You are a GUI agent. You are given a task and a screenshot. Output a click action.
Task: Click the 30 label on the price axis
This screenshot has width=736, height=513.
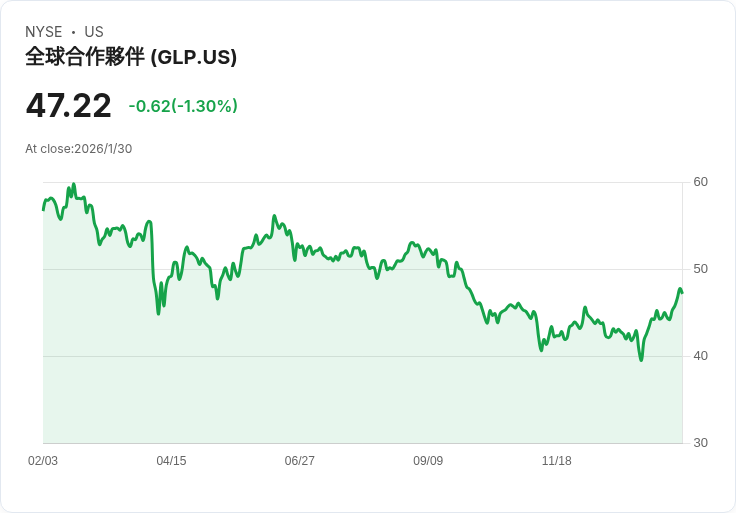click(x=700, y=443)
